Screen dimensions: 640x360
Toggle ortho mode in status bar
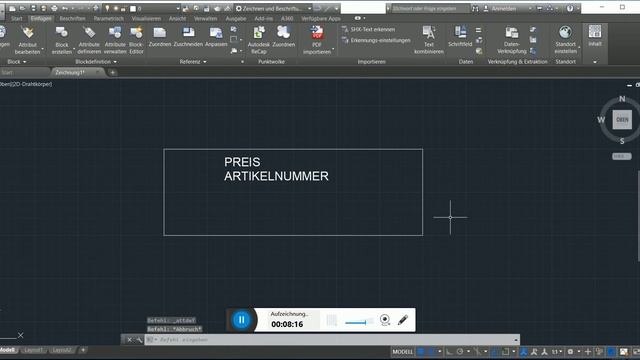point(449,351)
